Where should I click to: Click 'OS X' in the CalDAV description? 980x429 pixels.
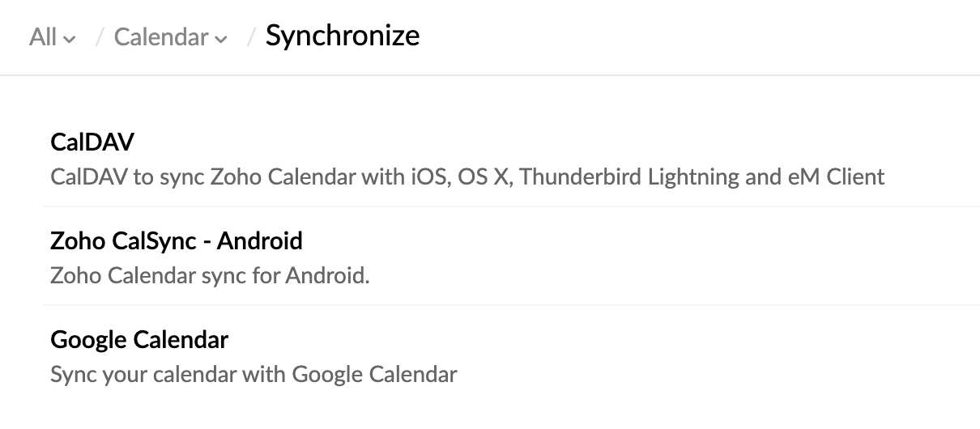tap(484, 176)
